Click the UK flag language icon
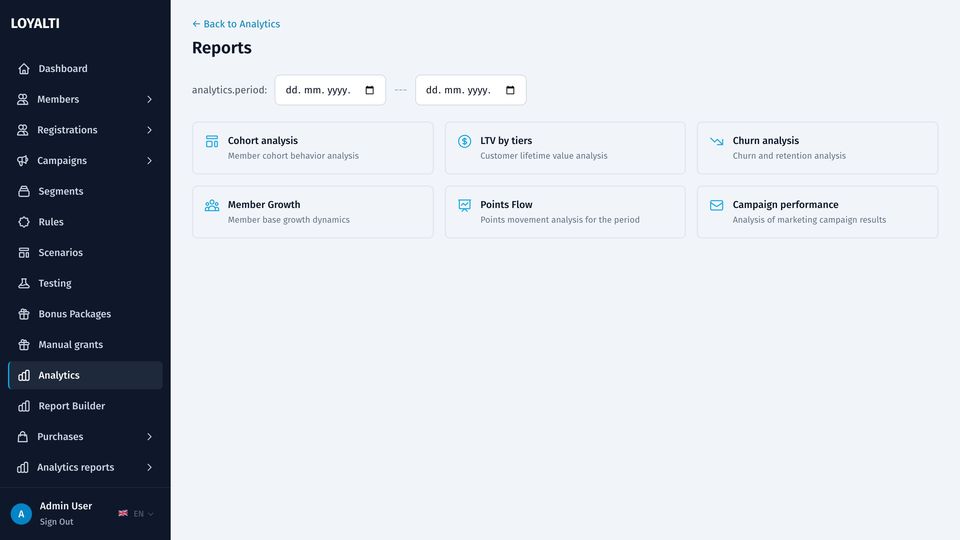Image resolution: width=960 pixels, height=540 pixels. pyautogui.click(x=123, y=513)
